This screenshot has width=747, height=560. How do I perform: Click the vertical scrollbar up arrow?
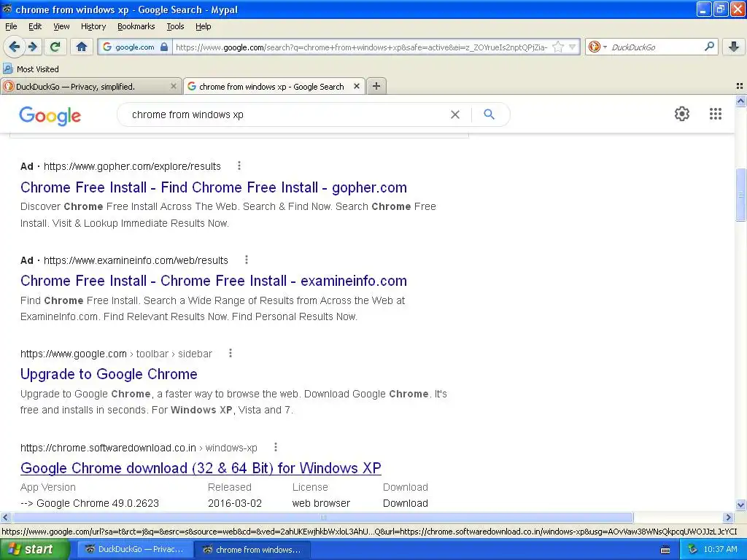740,101
